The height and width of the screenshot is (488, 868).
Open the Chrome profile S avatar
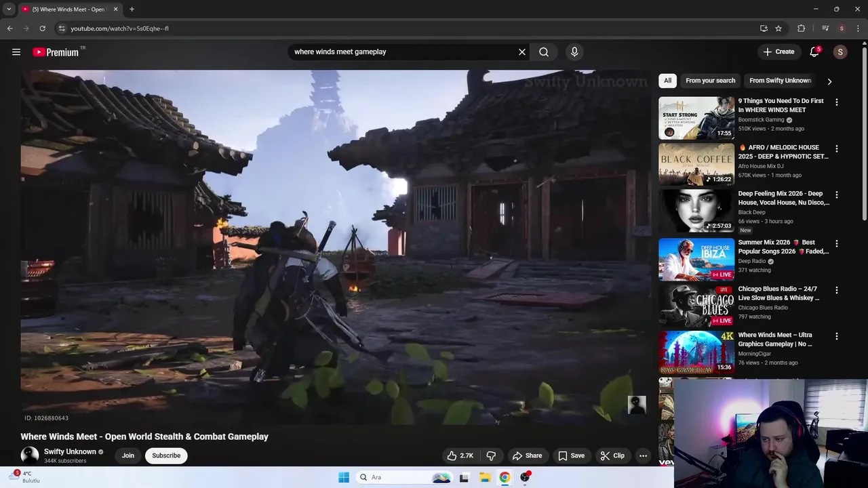click(842, 28)
